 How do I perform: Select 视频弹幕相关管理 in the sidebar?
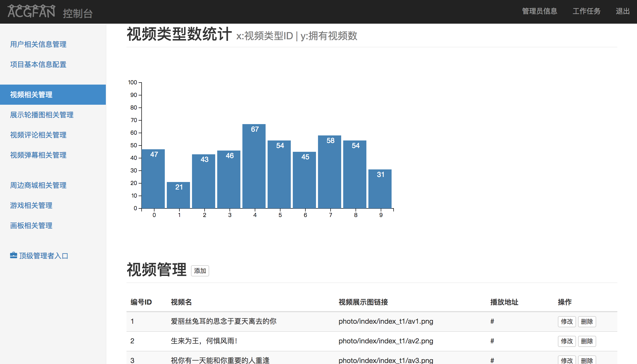click(38, 155)
